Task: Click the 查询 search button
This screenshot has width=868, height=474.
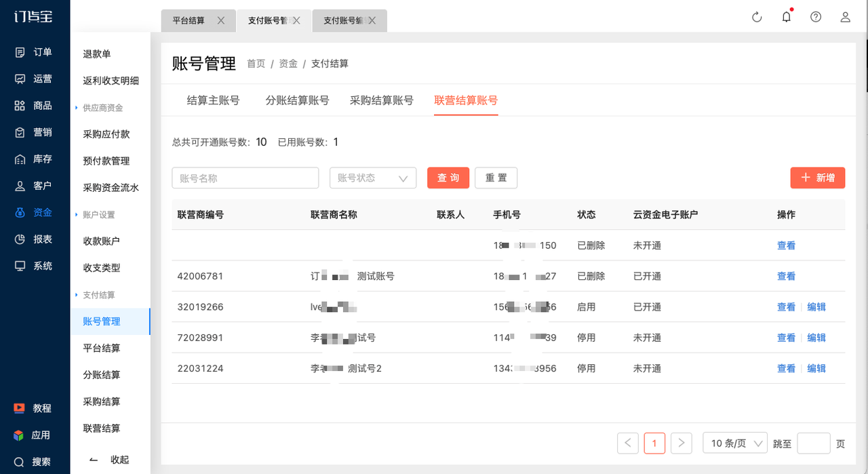Action: (448, 178)
